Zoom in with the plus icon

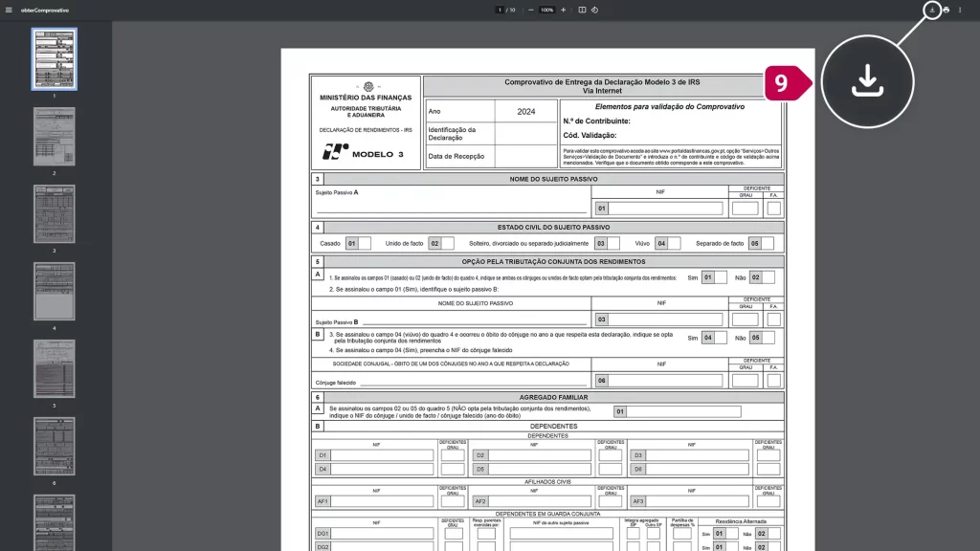[x=562, y=11]
